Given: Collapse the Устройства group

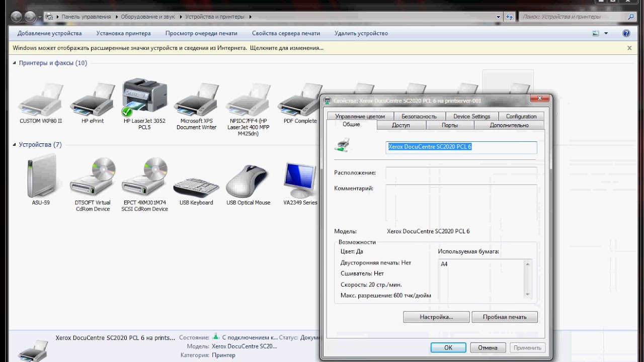Looking at the screenshot, I should pos(15,145).
